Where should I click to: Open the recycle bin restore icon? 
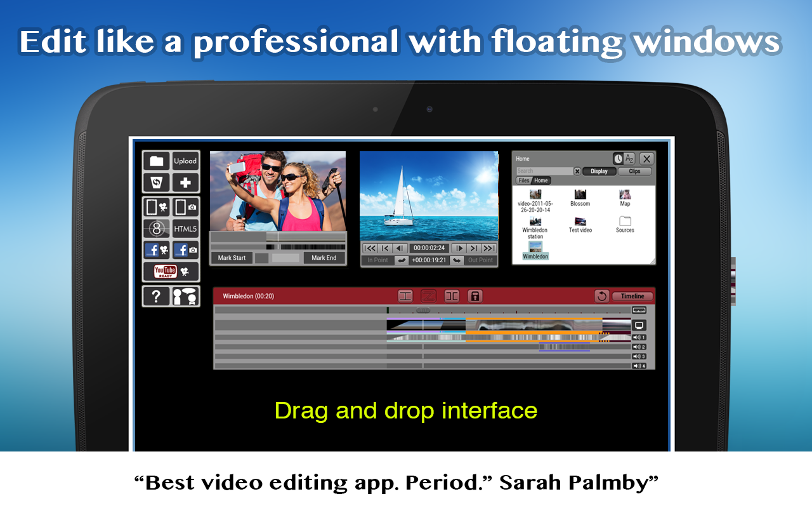pos(157,183)
